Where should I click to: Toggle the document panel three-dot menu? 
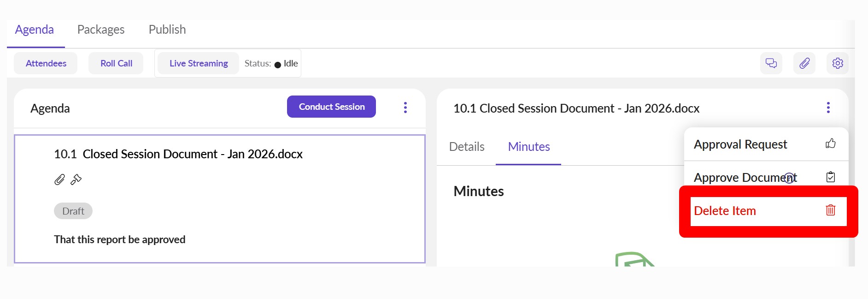pyautogui.click(x=828, y=108)
